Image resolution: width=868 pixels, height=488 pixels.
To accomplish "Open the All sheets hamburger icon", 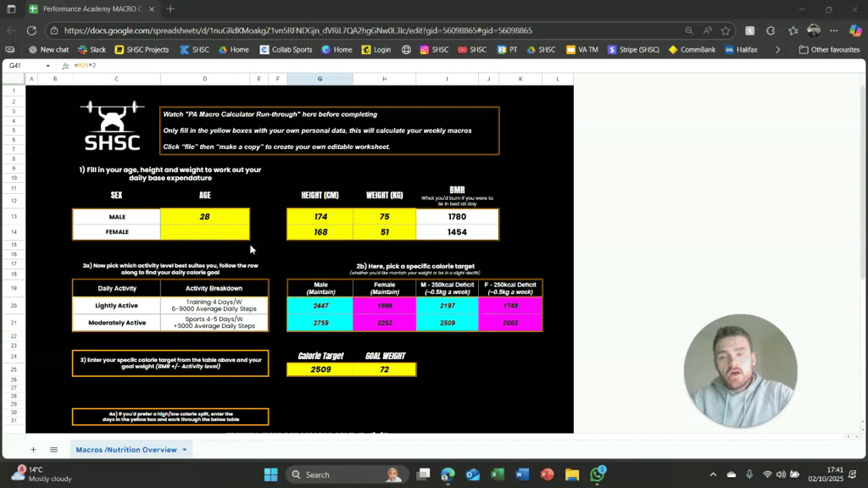I will tap(53, 450).
